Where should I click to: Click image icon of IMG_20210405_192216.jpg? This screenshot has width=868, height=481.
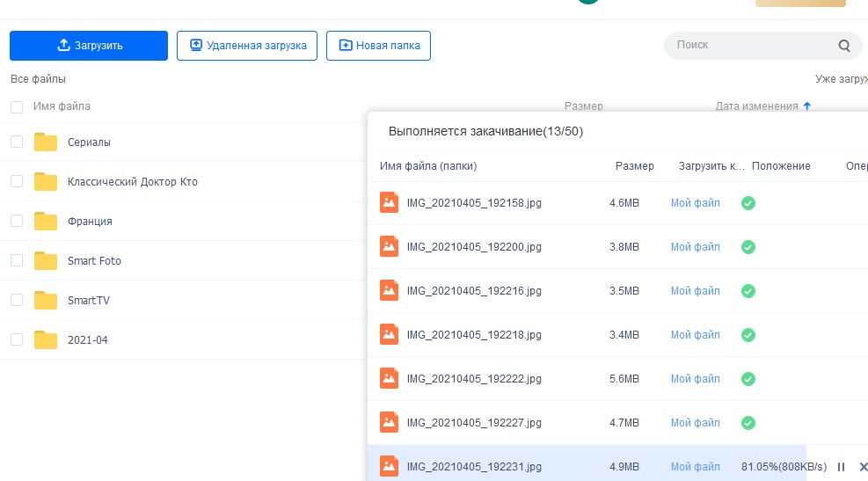click(x=389, y=290)
